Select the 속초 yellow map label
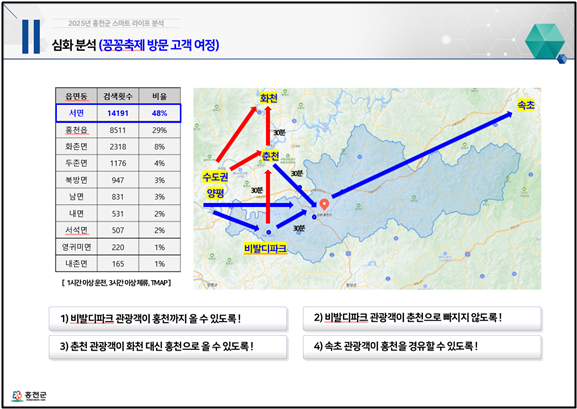577x409 pixels. [x=526, y=105]
